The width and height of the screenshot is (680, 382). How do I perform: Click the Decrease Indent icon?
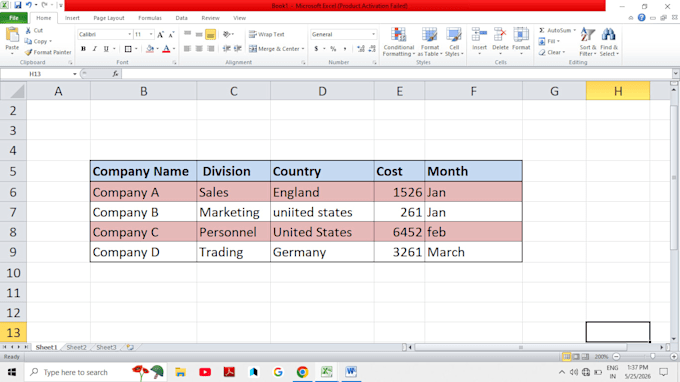click(x=226, y=49)
